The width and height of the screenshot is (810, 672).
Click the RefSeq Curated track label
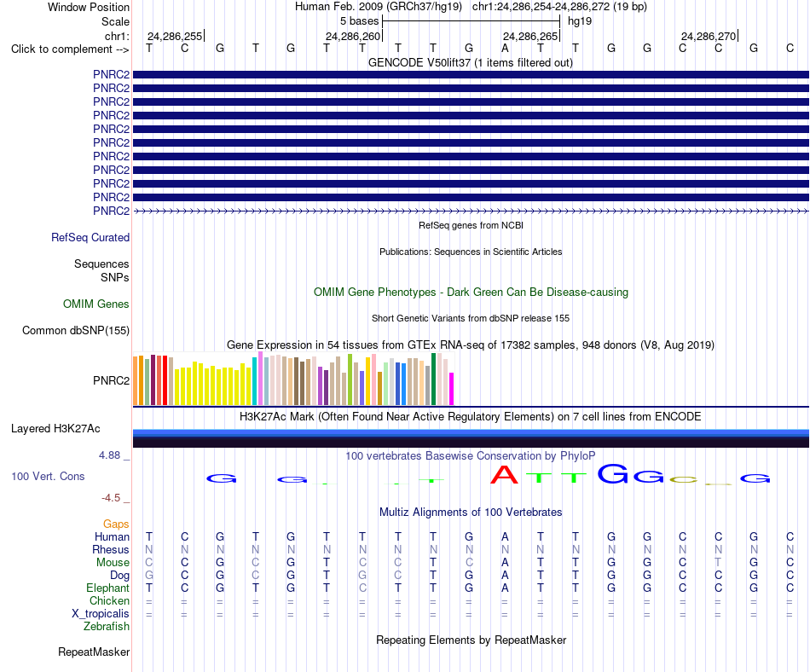(x=90, y=238)
